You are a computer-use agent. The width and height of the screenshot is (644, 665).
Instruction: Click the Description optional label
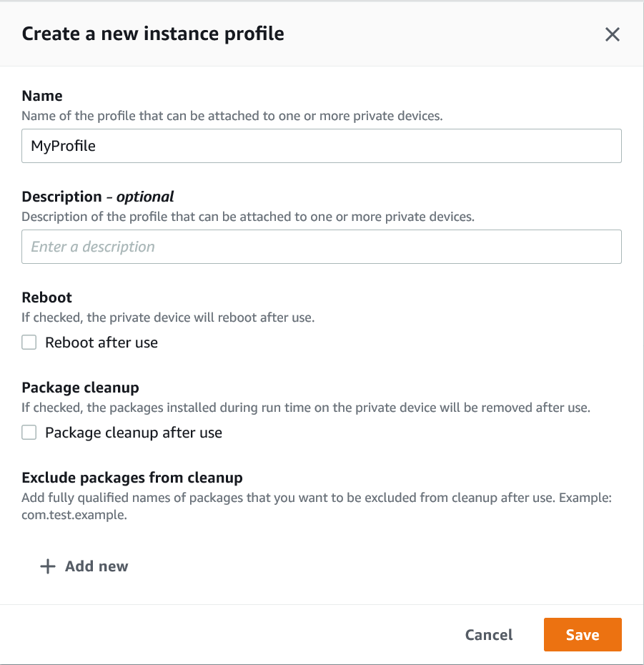(98, 196)
